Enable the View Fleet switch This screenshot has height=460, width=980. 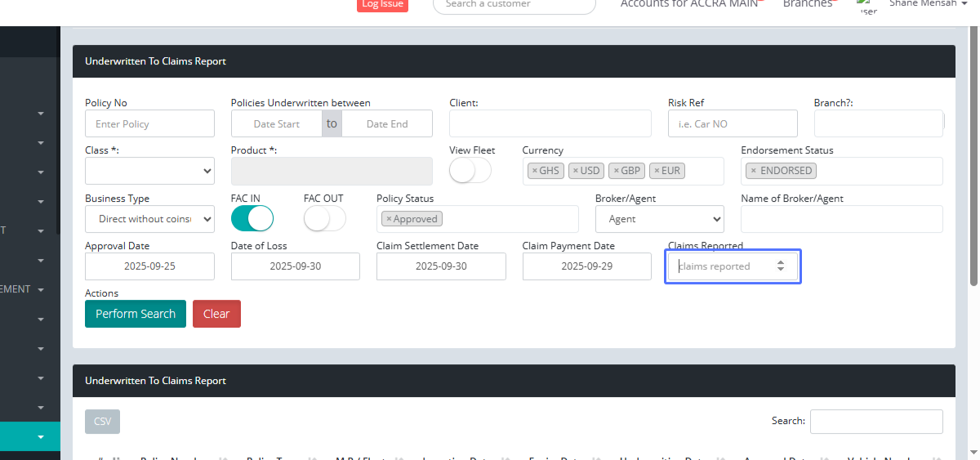[x=470, y=171]
